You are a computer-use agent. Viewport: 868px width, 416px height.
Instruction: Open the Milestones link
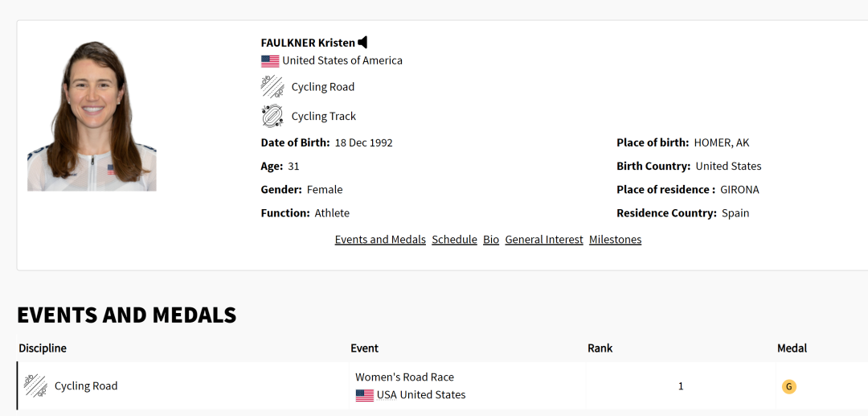[615, 239]
